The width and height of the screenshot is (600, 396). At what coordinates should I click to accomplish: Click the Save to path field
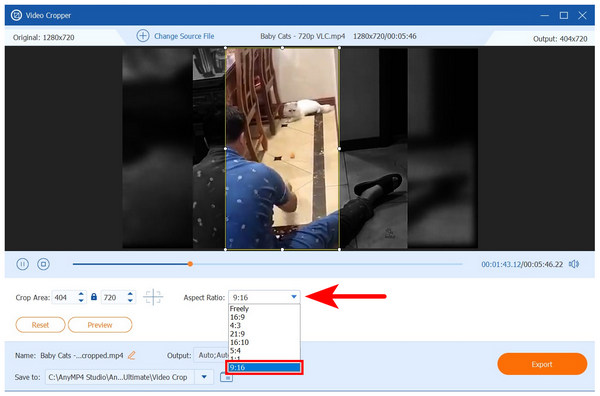point(120,377)
